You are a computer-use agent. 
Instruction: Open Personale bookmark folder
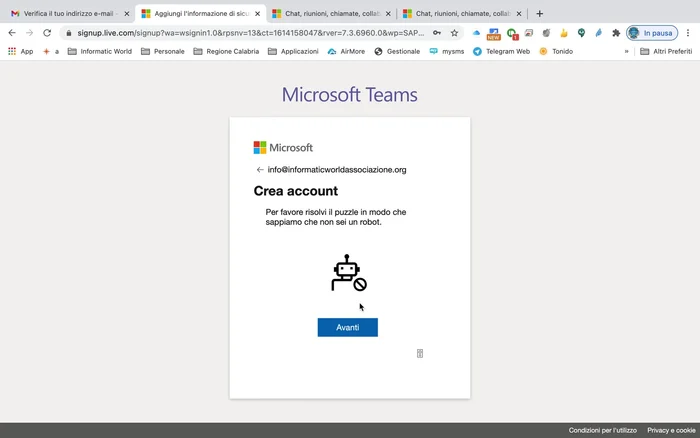[162, 51]
